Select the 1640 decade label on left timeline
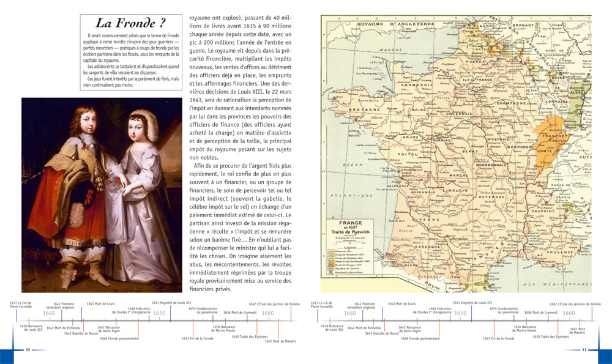Image resolution: width=612 pixels, height=364 pixels. coord(50,313)
